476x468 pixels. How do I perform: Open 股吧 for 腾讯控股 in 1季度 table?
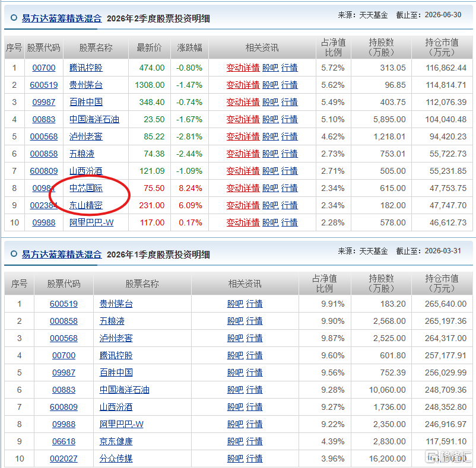pyautogui.click(x=235, y=355)
